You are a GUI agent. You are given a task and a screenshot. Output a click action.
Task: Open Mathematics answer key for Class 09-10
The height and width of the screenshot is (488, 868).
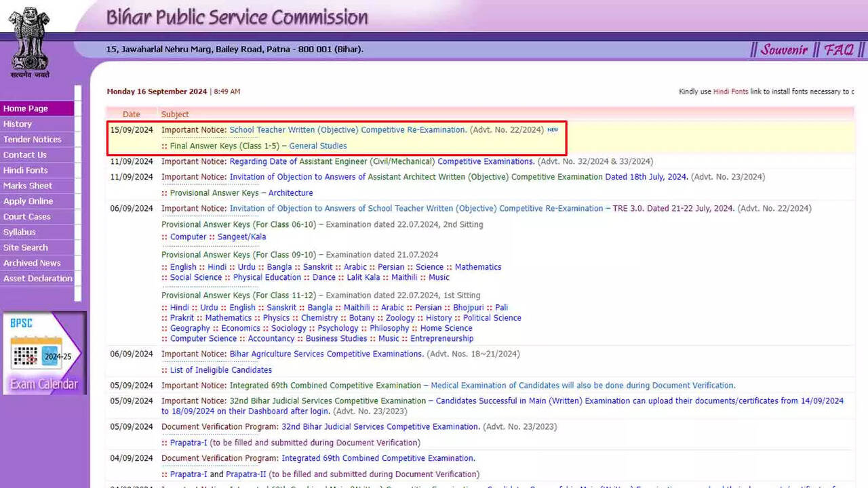coord(478,267)
